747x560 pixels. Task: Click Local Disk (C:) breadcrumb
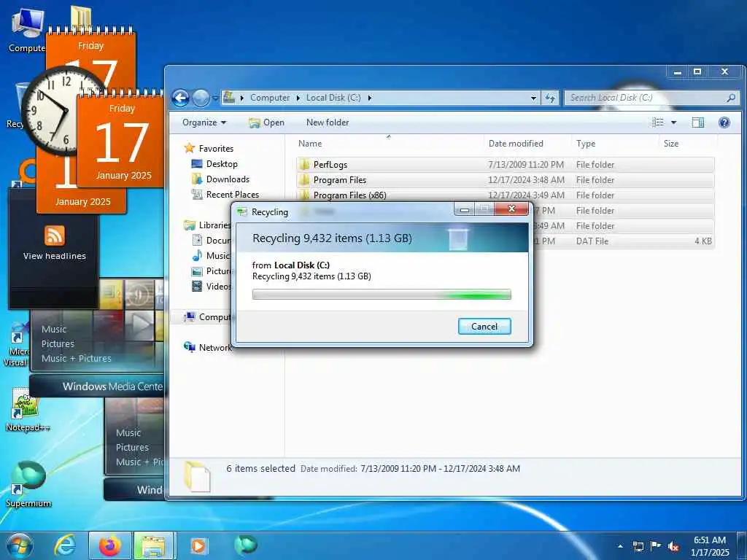[333, 98]
